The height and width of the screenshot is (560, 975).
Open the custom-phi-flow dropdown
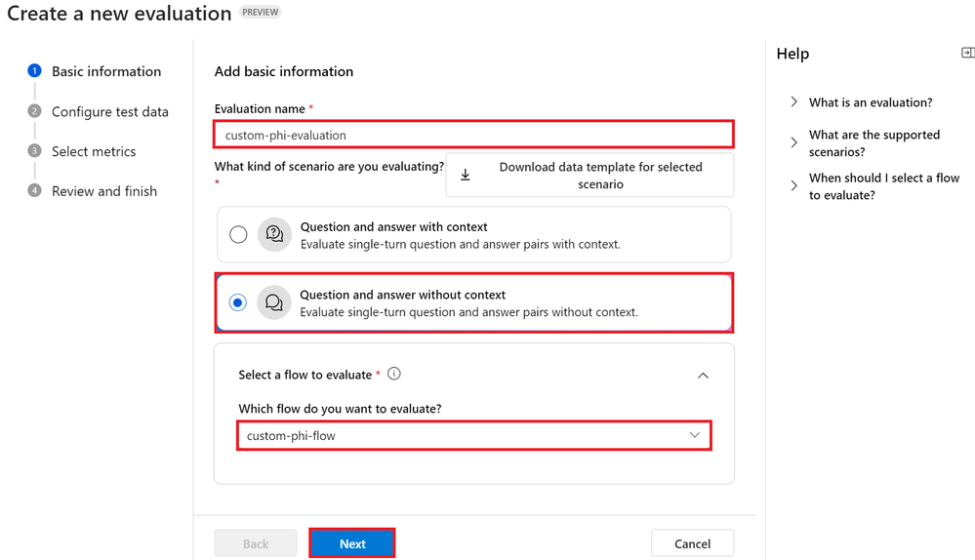pos(473,436)
